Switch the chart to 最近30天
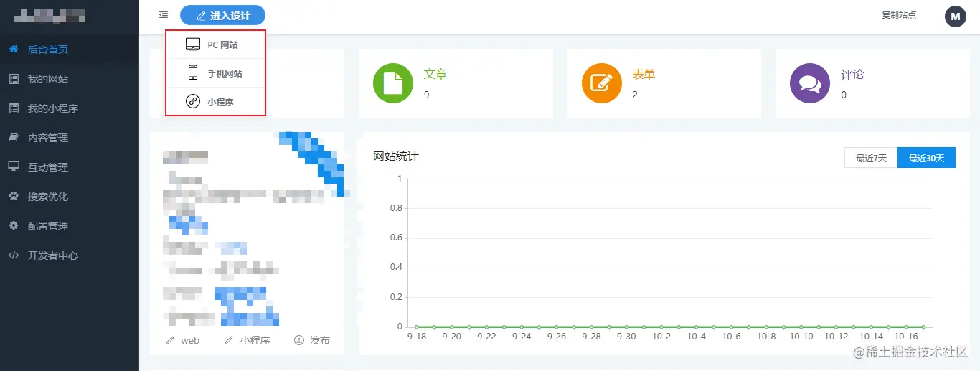The width and height of the screenshot is (980, 371). coord(926,158)
